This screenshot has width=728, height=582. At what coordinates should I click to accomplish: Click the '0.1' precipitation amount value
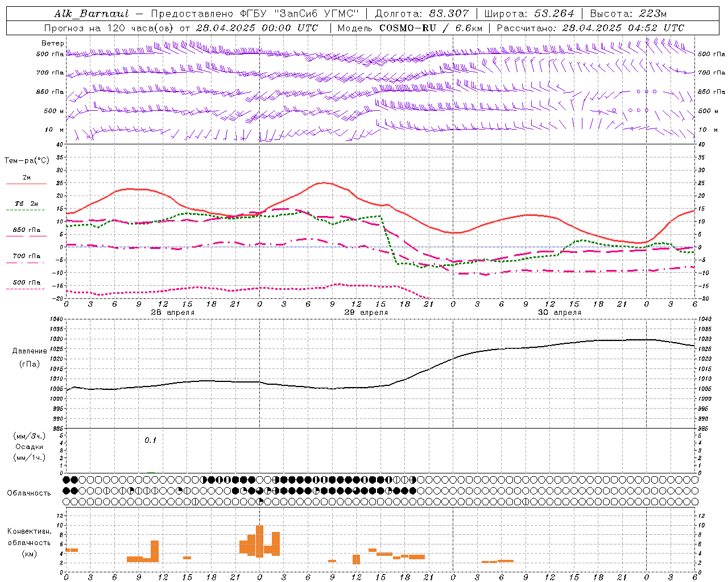(150, 440)
